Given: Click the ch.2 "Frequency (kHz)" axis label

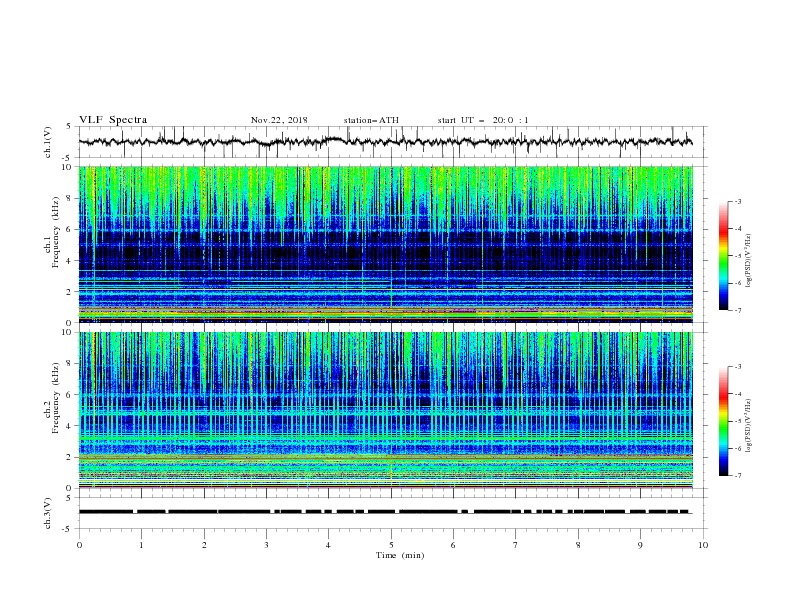Looking at the screenshot, I should [x=56, y=397].
